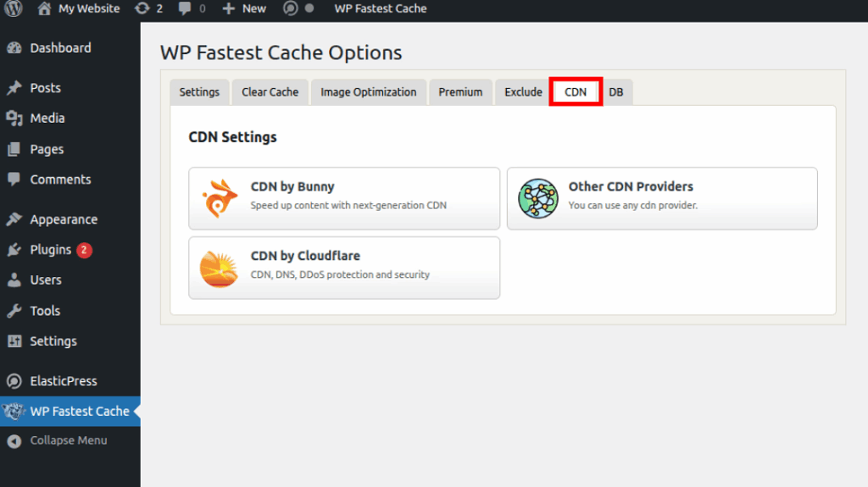Open the Premium tab

point(460,91)
